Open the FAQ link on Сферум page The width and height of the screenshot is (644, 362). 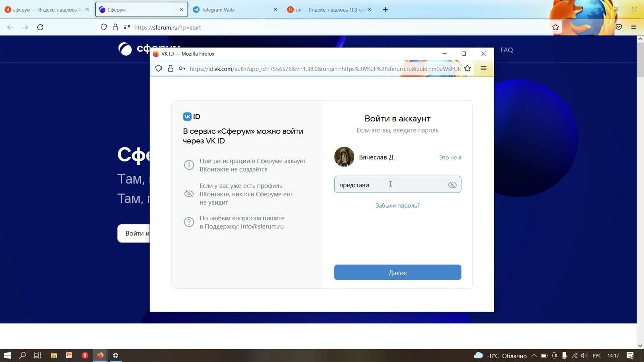507,50
